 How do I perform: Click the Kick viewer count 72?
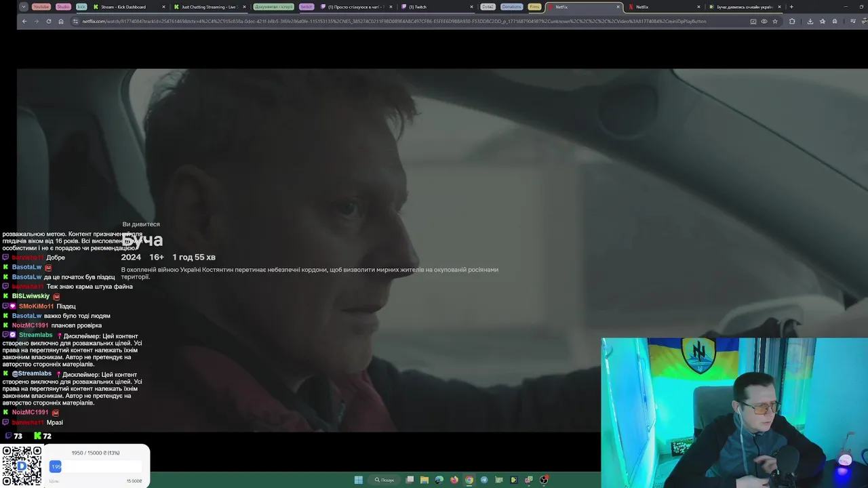coord(43,436)
